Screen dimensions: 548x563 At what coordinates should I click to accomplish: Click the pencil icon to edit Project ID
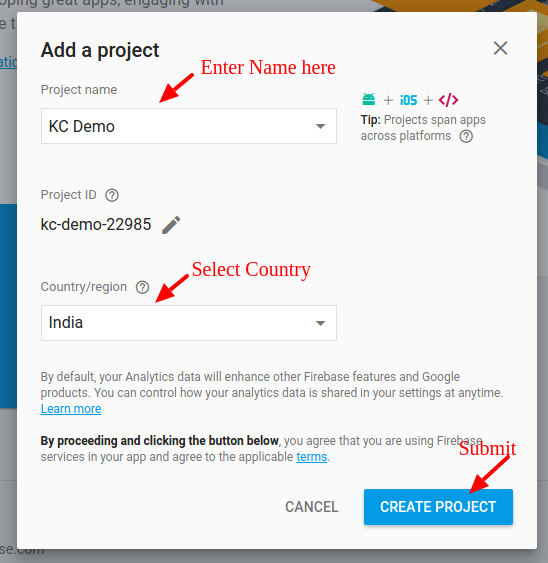pos(171,225)
